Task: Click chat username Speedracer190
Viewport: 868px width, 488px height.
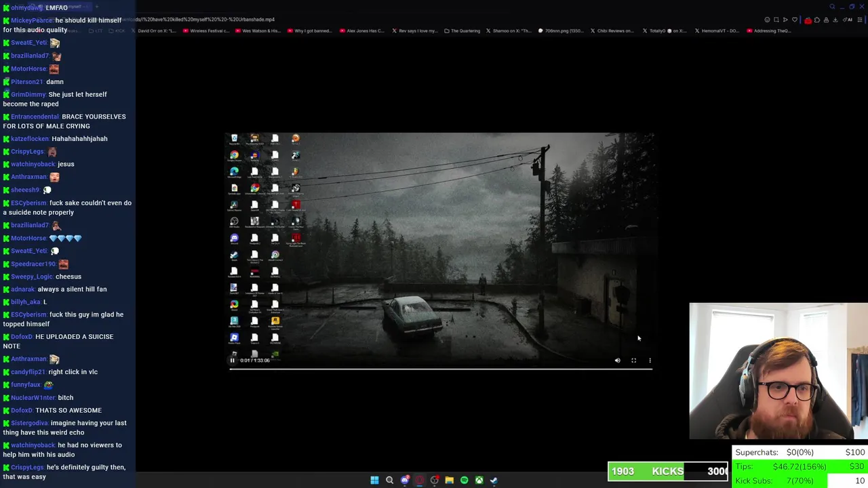Action: [33, 264]
